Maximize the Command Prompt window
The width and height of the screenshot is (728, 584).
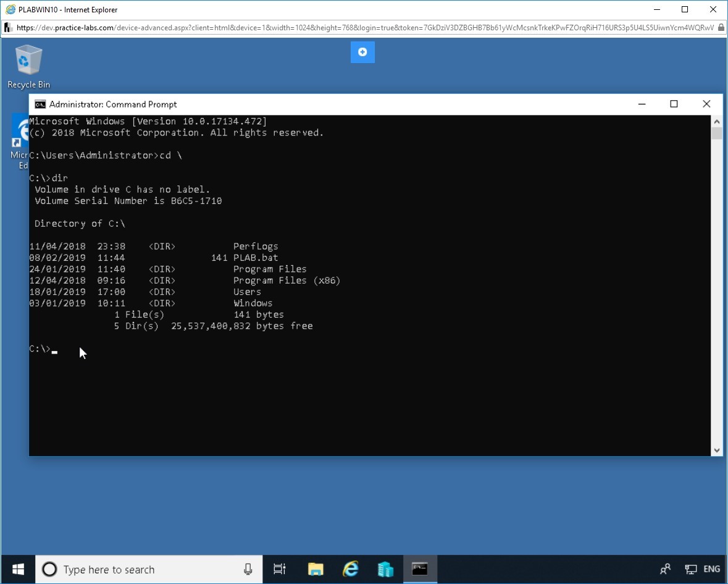(x=674, y=104)
